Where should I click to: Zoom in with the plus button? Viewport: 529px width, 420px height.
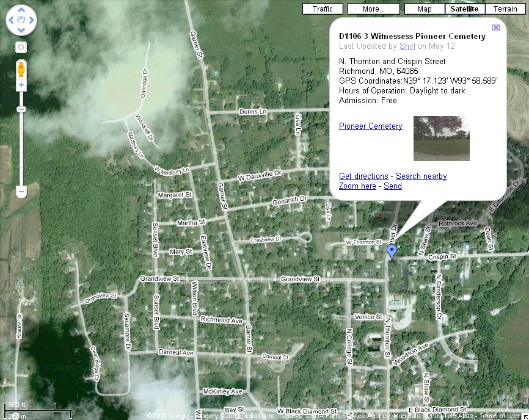click(x=21, y=85)
